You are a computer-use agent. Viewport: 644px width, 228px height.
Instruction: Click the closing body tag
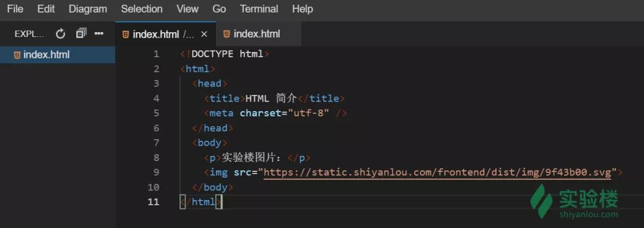212,187
